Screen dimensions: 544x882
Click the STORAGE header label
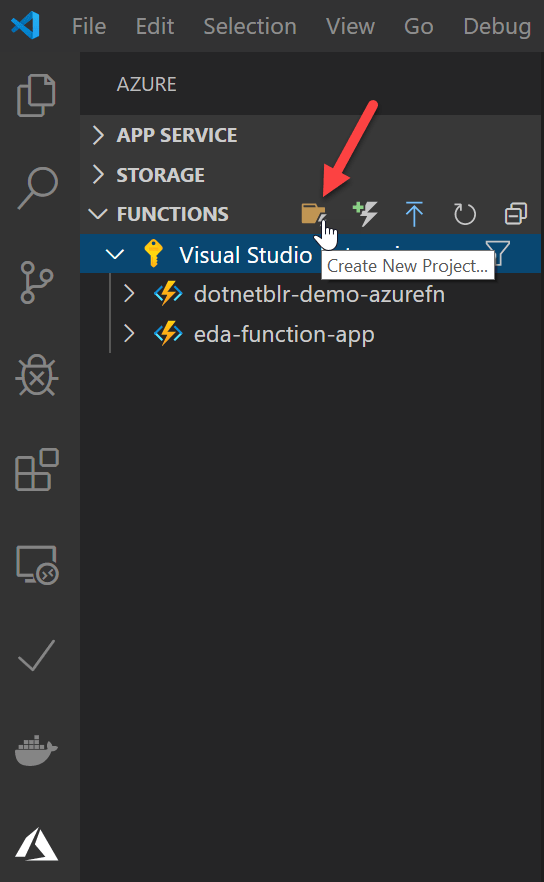coord(160,175)
